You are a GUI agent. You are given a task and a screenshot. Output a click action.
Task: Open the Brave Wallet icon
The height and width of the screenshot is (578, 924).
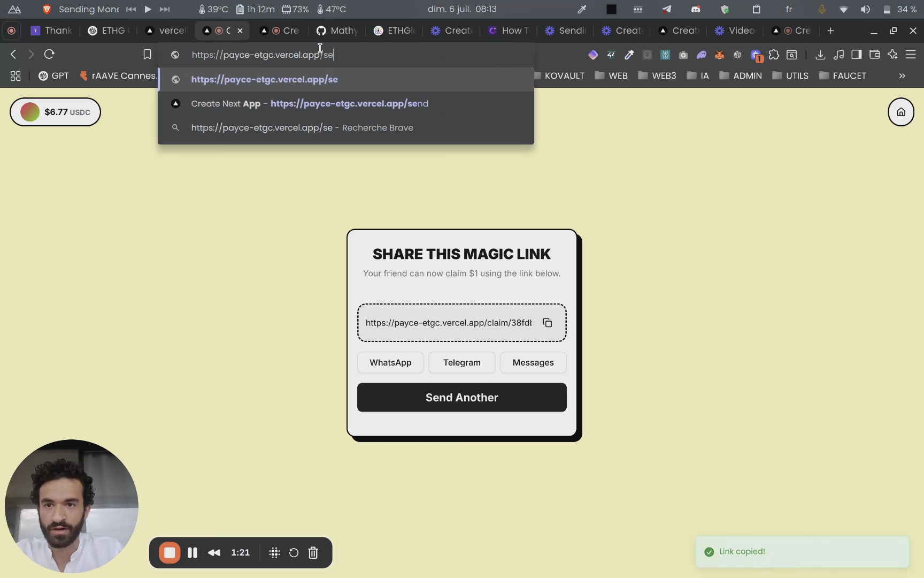tap(875, 55)
